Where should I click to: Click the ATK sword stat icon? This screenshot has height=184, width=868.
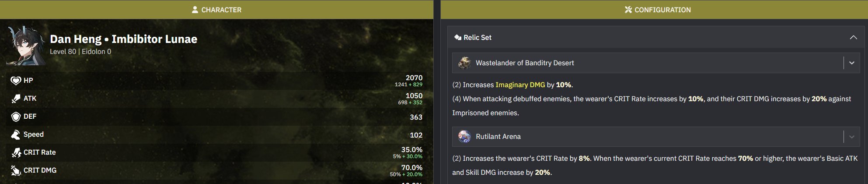pyautogui.click(x=16, y=99)
